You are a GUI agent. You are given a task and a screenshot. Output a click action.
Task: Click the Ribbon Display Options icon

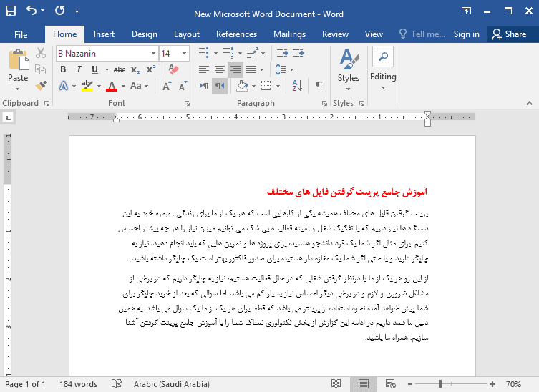click(x=466, y=11)
